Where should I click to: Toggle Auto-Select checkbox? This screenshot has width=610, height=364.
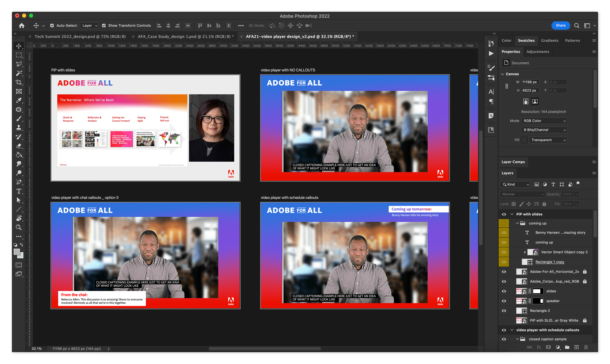tap(52, 26)
